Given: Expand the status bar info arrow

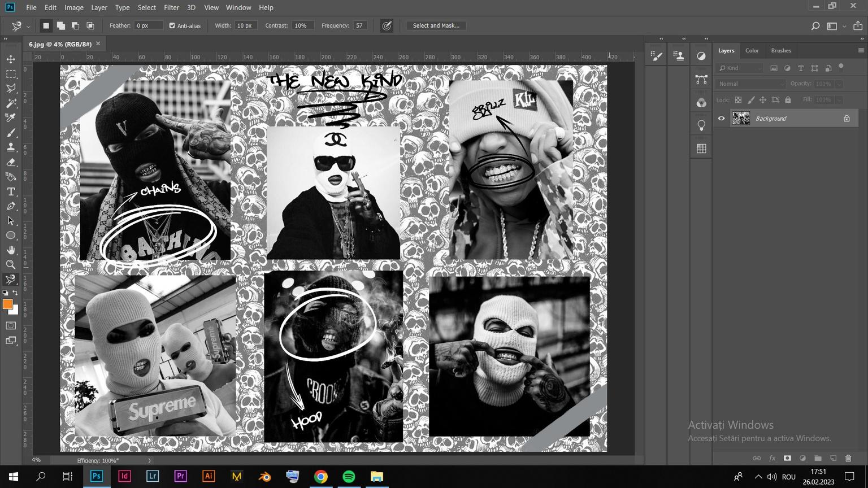Looking at the screenshot, I should click(149, 460).
